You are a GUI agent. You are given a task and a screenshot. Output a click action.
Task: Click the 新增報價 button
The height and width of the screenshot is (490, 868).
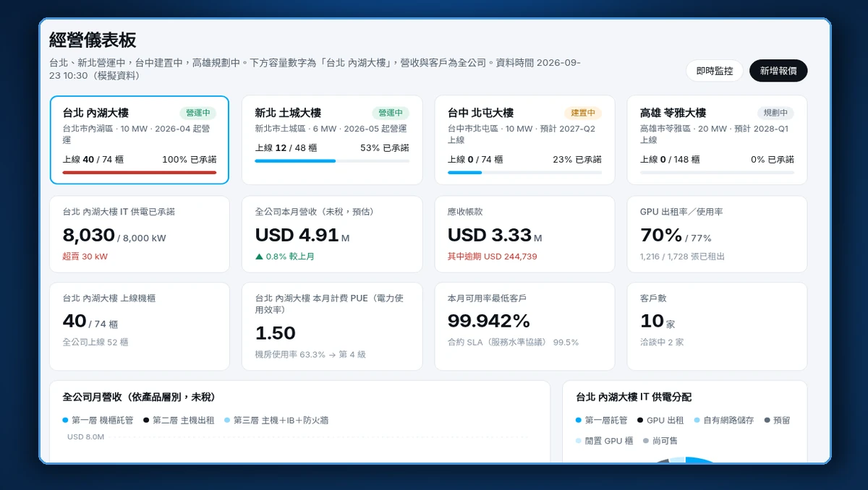[778, 71]
